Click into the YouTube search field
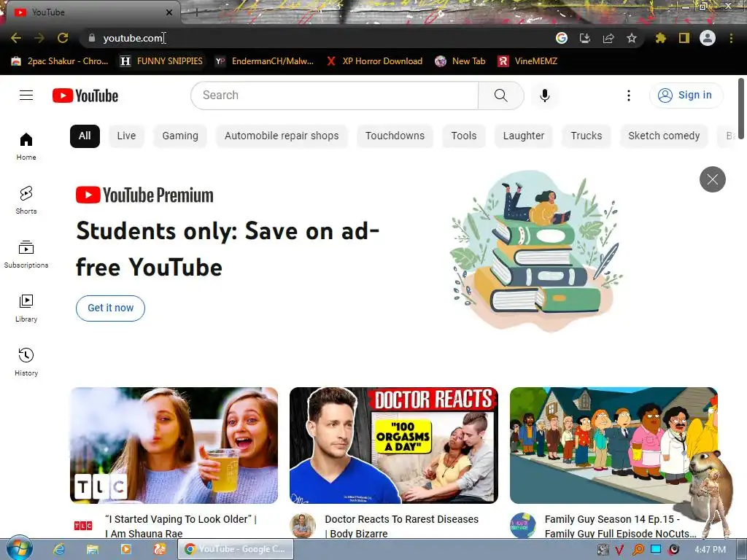Image resolution: width=747 pixels, height=560 pixels. tap(334, 96)
